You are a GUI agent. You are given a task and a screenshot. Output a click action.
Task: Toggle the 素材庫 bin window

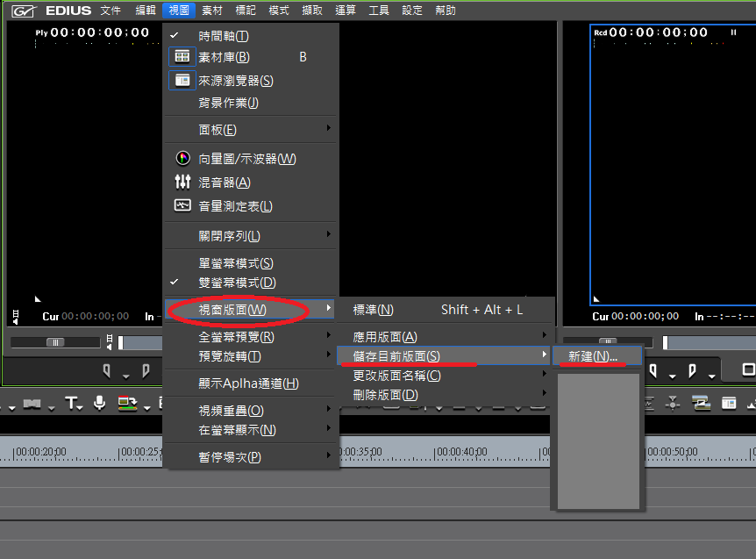pos(224,57)
